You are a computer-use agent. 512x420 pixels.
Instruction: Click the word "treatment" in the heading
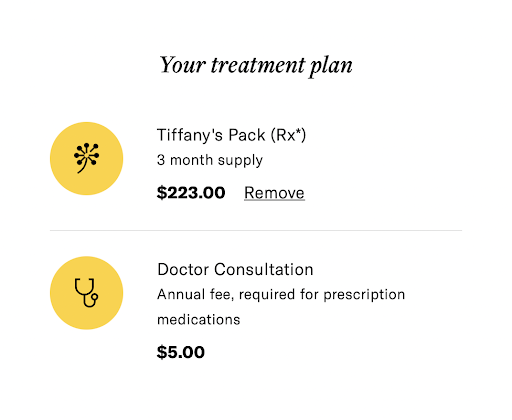(258, 65)
